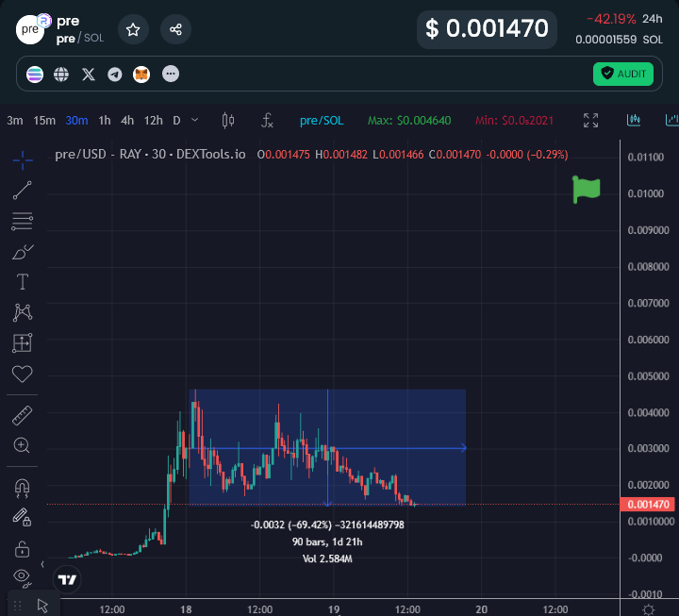This screenshot has height=616, width=679.
Task: Select the 30m timeframe
Action: click(x=76, y=121)
